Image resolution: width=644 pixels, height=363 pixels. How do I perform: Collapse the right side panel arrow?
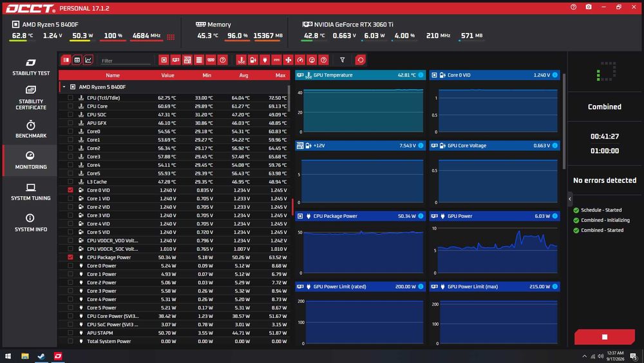(570, 199)
